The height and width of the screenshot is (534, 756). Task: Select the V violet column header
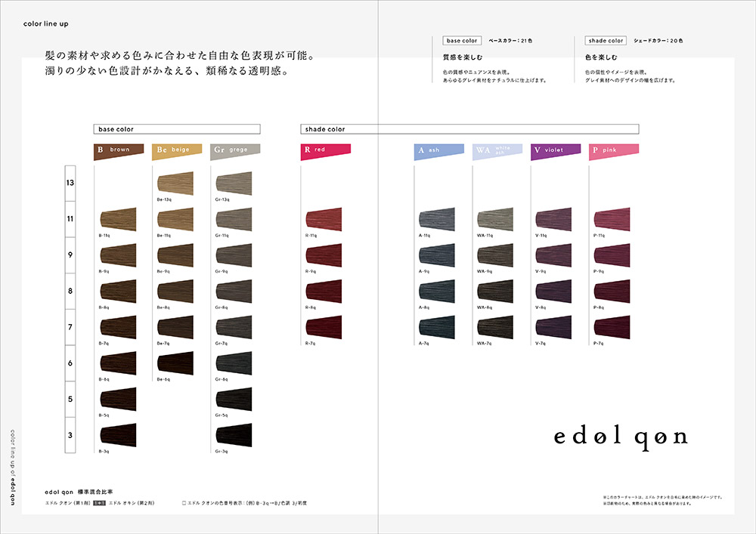click(556, 151)
